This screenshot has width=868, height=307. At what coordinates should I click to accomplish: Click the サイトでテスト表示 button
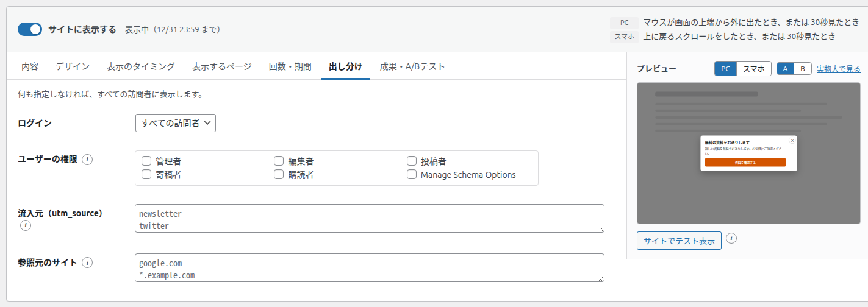(x=679, y=241)
